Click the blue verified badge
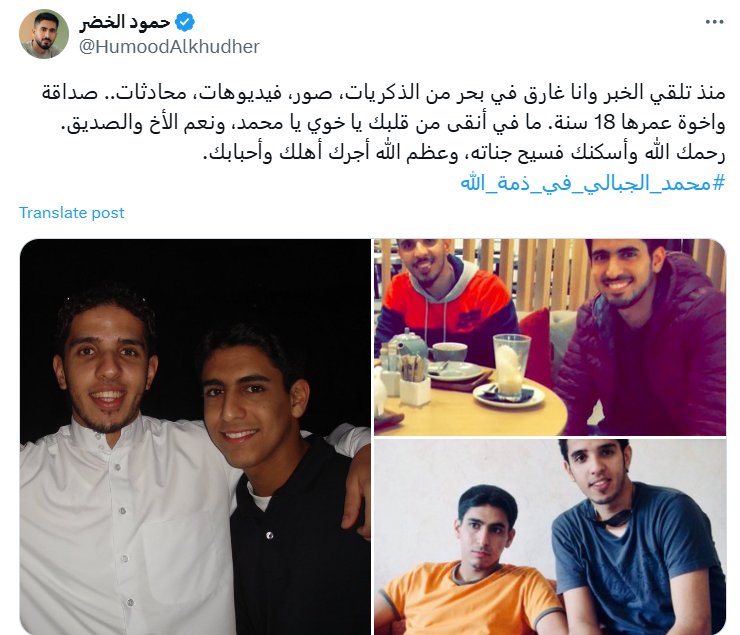This screenshot has width=740, height=635. click(x=185, y=22)
